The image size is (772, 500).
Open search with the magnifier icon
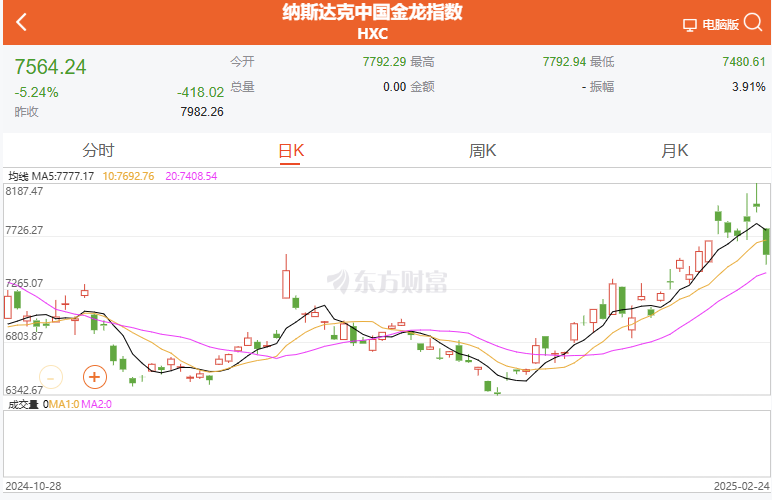click(x=753, y=22)
